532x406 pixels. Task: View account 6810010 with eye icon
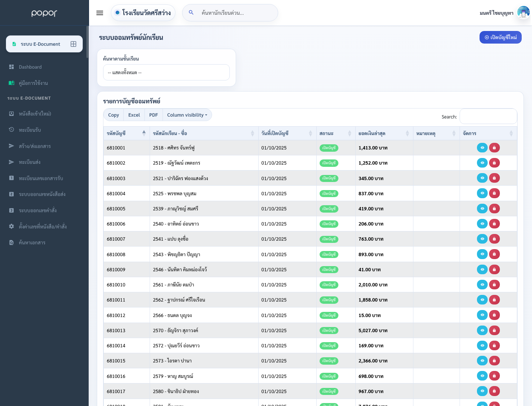point(482,285)
